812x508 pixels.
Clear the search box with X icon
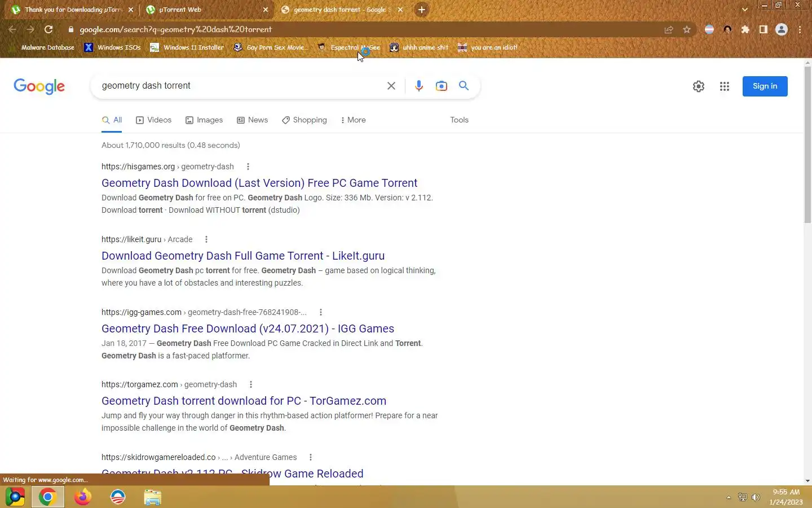391,86
